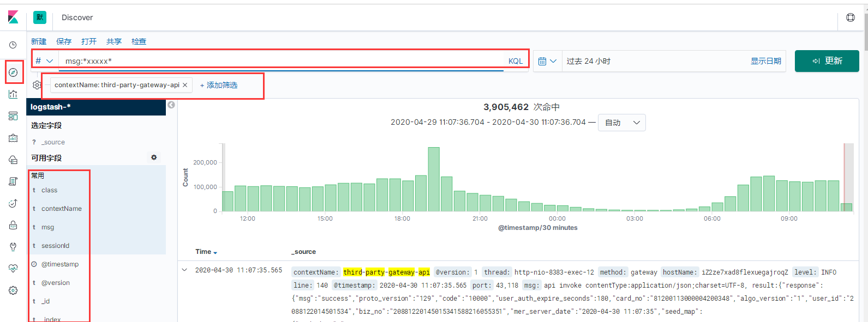Click the sessionId field
The width and height of the screenshot is (868, 322).
coord(55,246)
